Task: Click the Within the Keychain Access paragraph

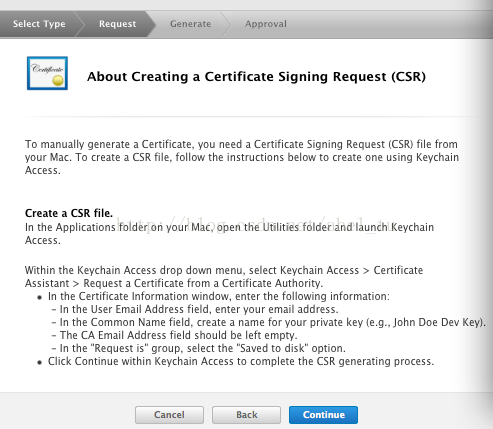Action: click(x=224, y=276)
